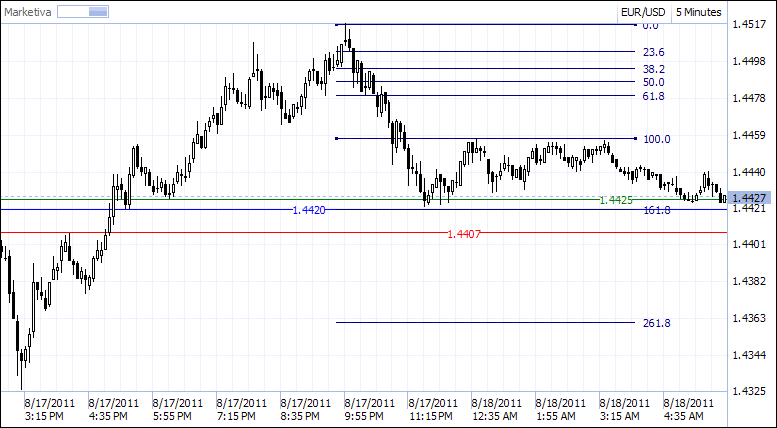The width and height of the screenshot is (777, 428).
Task: Click the 8/18/2011 3:15 AM time label
Action: pos(624,409)
